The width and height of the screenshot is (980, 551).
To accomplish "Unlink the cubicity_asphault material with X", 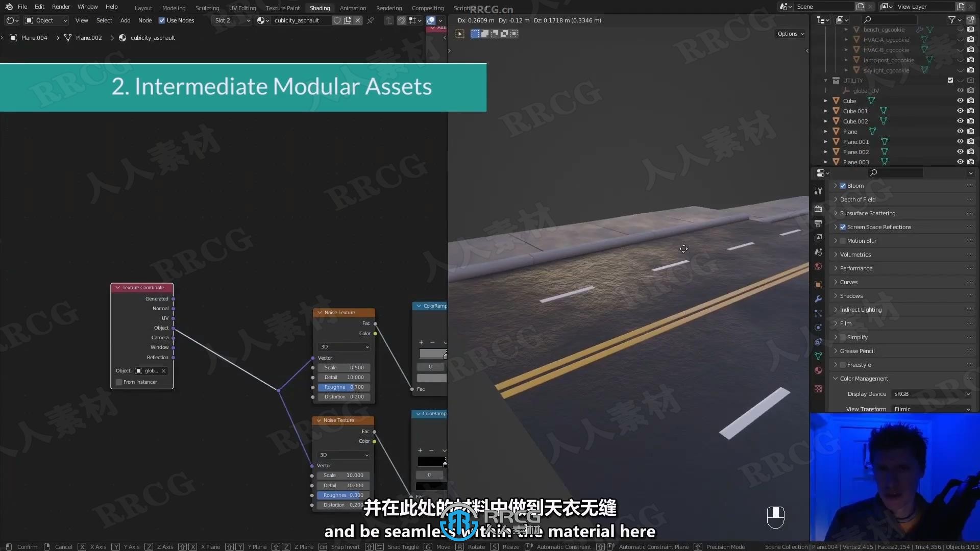I will click(358, 20).
